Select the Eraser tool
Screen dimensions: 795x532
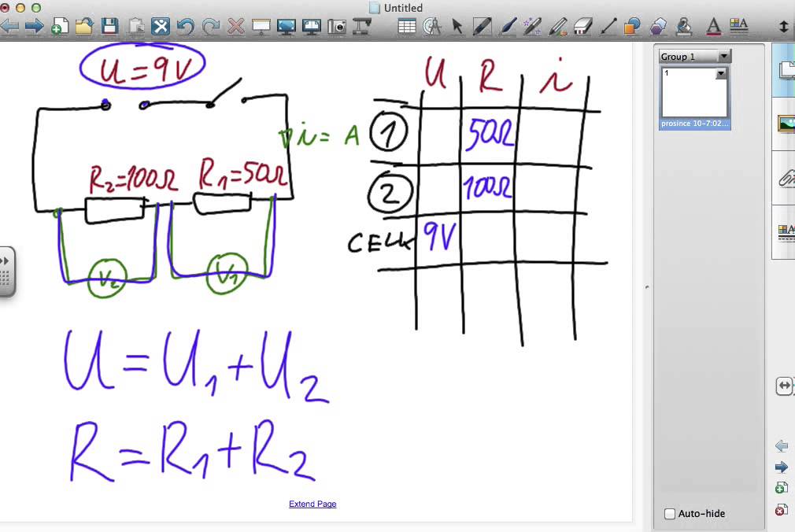pyautogui.click(x=583, y=26)
